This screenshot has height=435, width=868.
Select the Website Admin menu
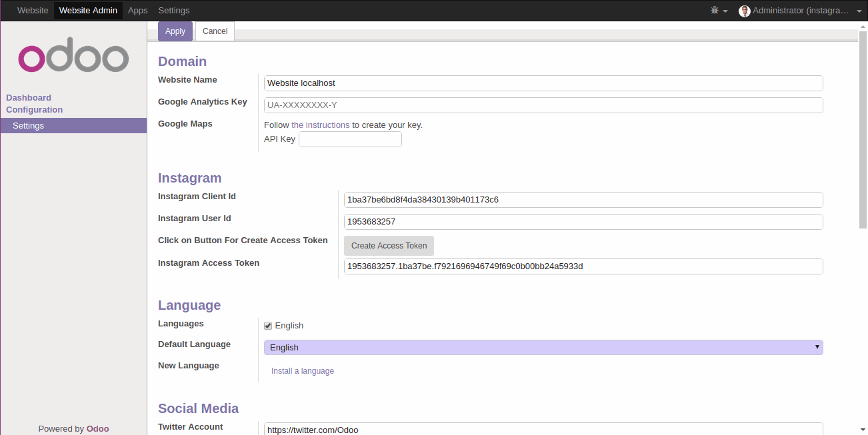[88, 11]
